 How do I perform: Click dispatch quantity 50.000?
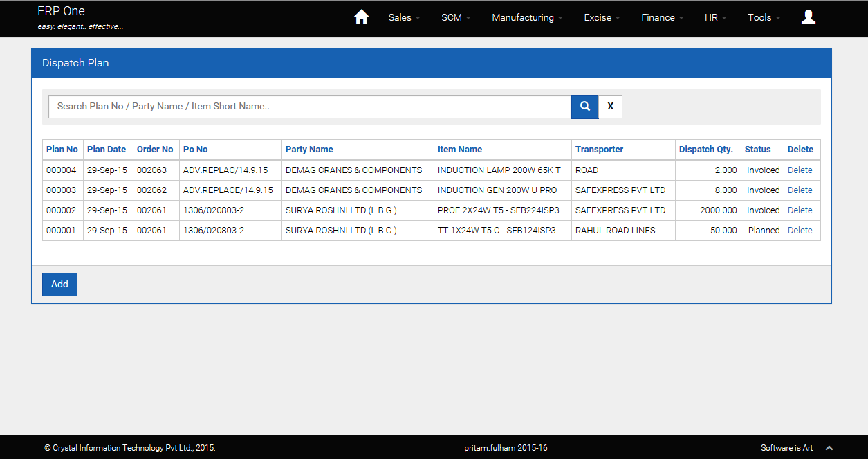point(723,231)
